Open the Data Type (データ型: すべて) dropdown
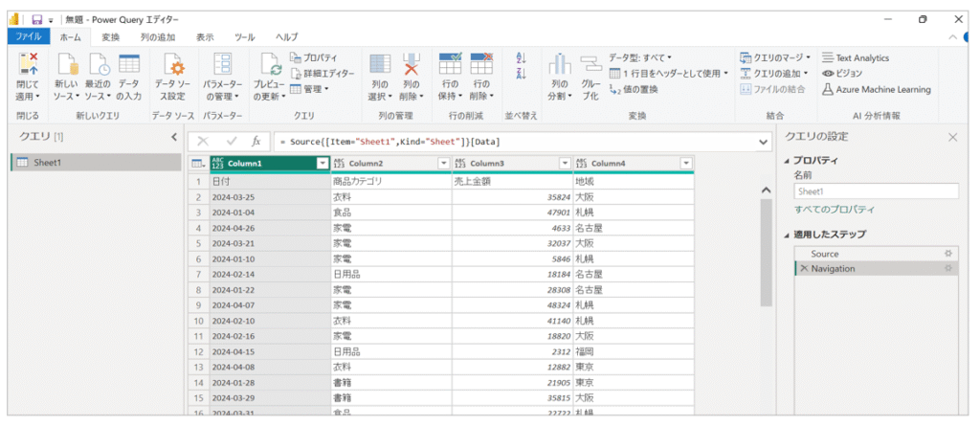This screenshot has width=980, height=426. pyautogui.click(x=640, y=57)
